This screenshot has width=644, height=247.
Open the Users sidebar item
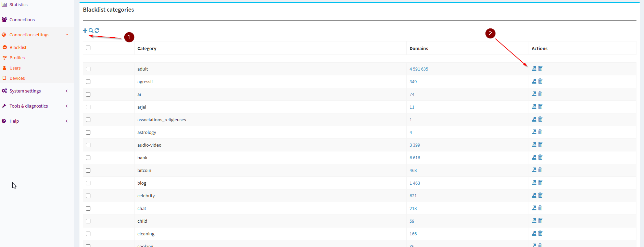pos(15,68)
